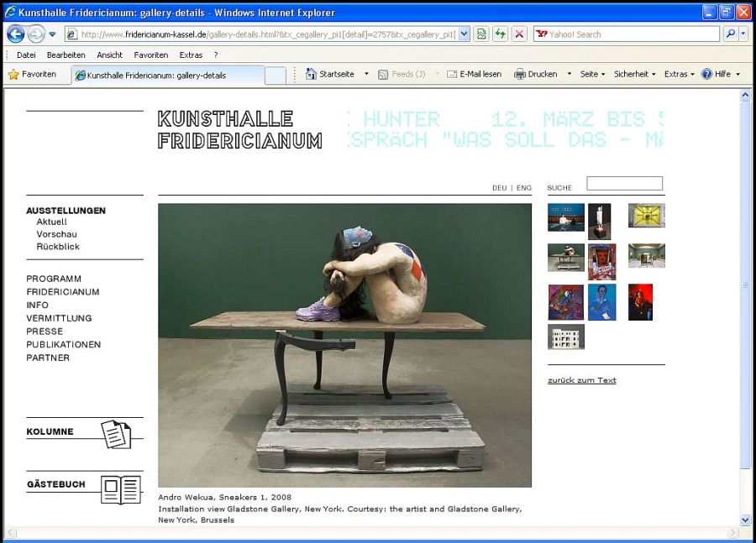Click the red Stop loading icon

click(x=519, y=34)
